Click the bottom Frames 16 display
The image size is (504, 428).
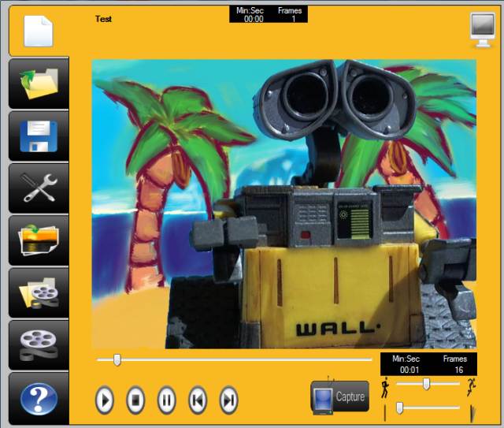455,364
